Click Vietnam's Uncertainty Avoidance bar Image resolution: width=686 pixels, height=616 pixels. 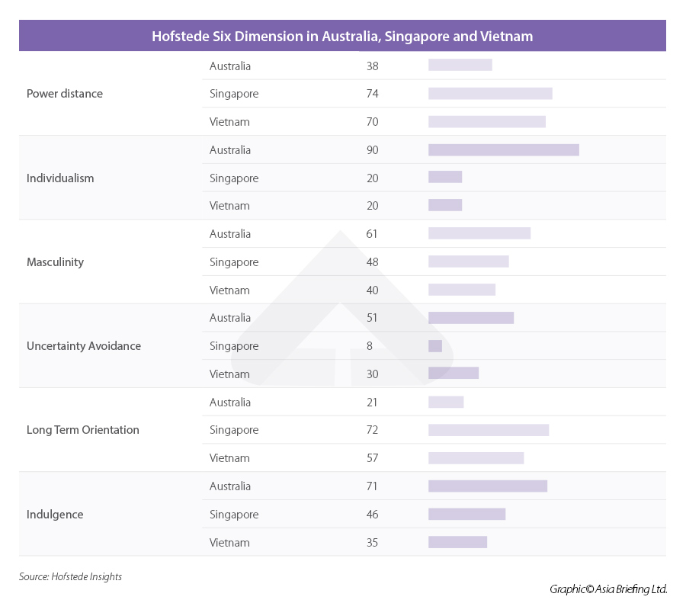[x=454, y=374]
